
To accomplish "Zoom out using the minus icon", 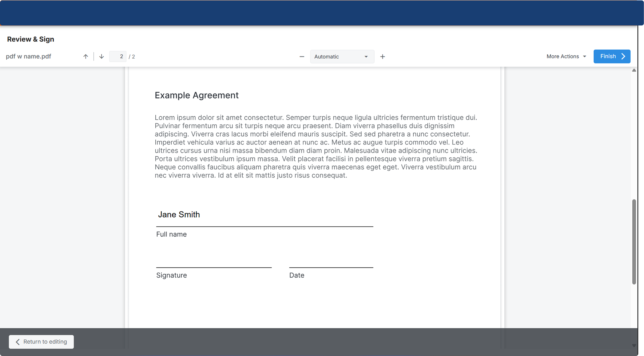I will click(302, 57).
